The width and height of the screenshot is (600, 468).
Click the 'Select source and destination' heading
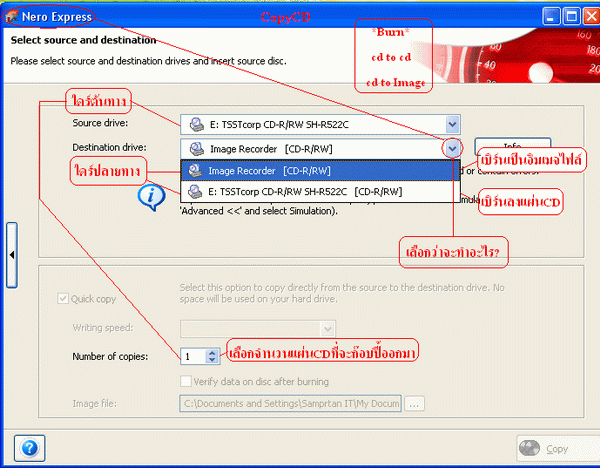coord(83,40)
